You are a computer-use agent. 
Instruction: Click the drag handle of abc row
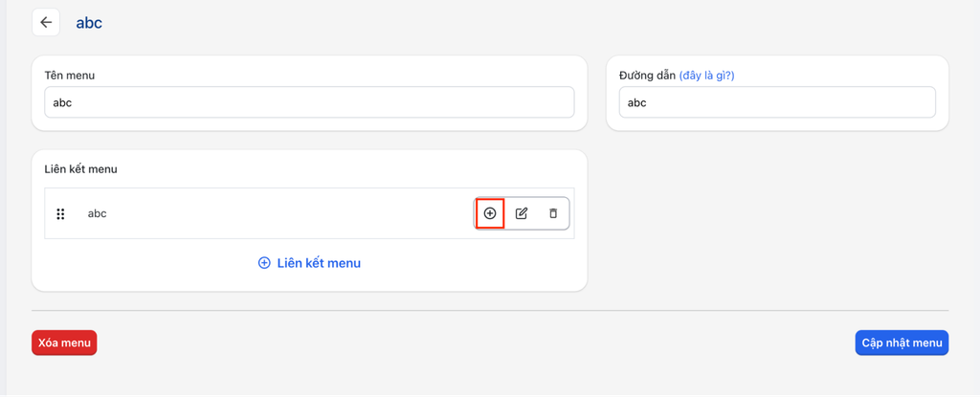pos(60,214)
